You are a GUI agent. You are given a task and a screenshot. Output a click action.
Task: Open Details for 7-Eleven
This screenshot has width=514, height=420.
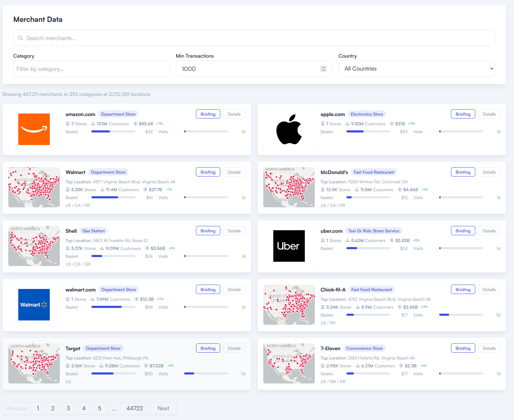[489, 348]
